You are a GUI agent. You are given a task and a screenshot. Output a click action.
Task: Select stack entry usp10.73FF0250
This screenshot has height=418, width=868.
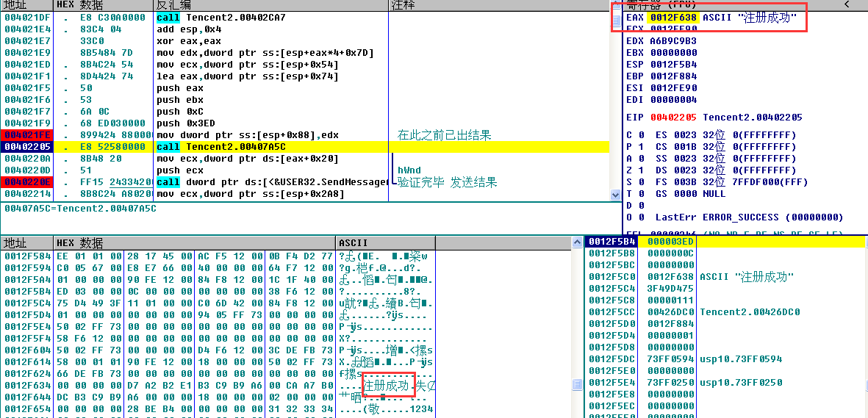[742, 383]
